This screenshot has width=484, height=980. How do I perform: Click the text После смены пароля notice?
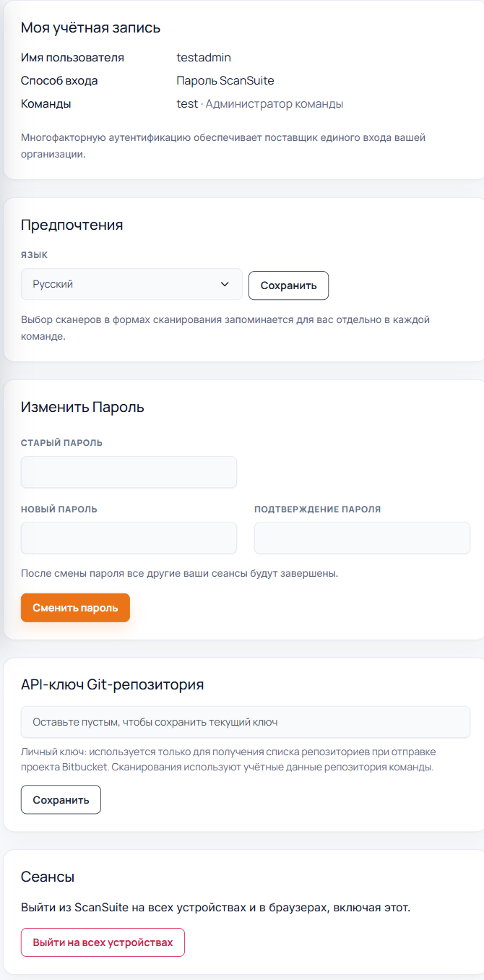click(x=180, y=573)
